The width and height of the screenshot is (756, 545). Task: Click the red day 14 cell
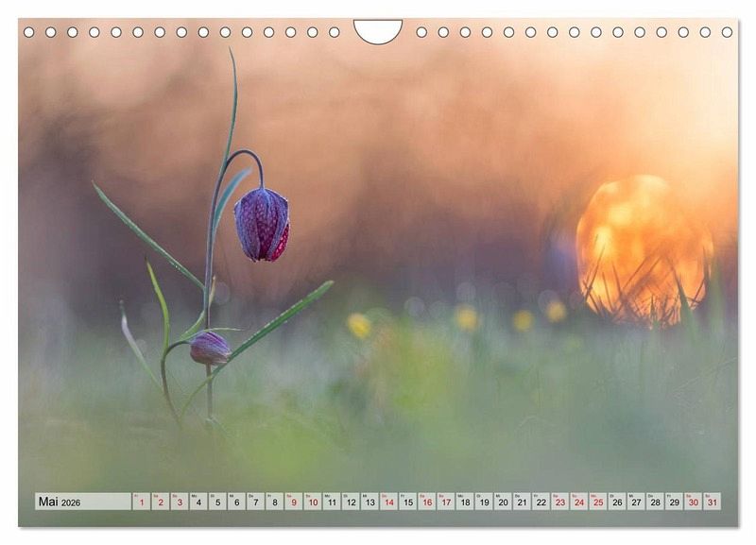click(388, 502)
